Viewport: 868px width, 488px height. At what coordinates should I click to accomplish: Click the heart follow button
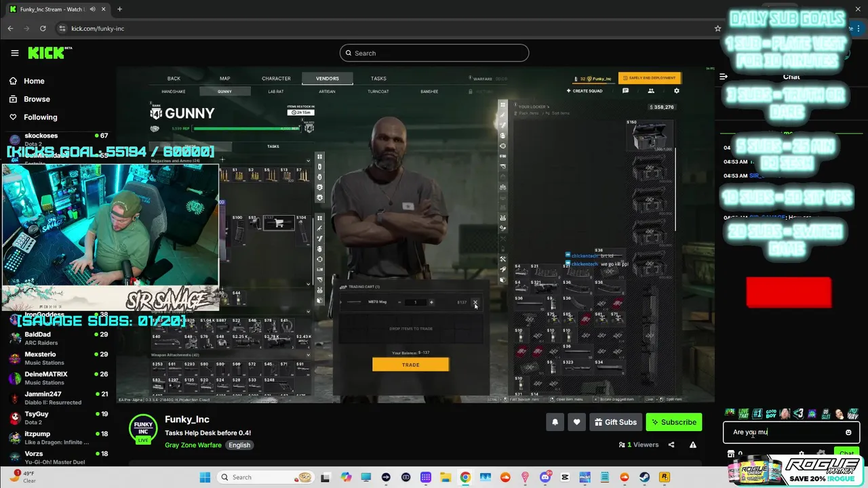(576, 422)
